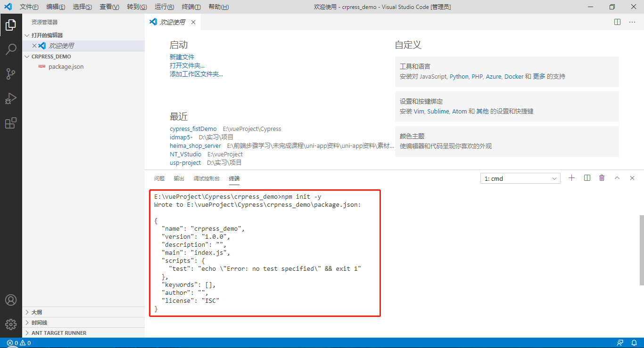Click the Python language support link

click(x=459, y=76)
